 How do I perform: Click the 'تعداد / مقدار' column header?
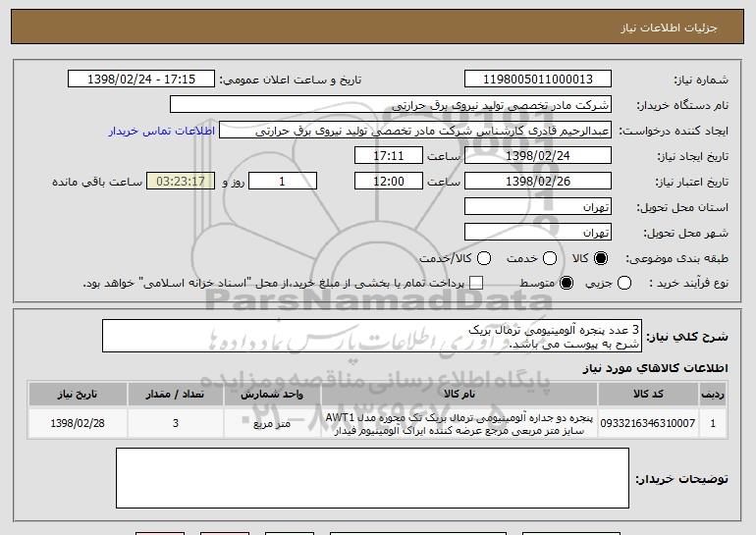(x=175, y=395)
